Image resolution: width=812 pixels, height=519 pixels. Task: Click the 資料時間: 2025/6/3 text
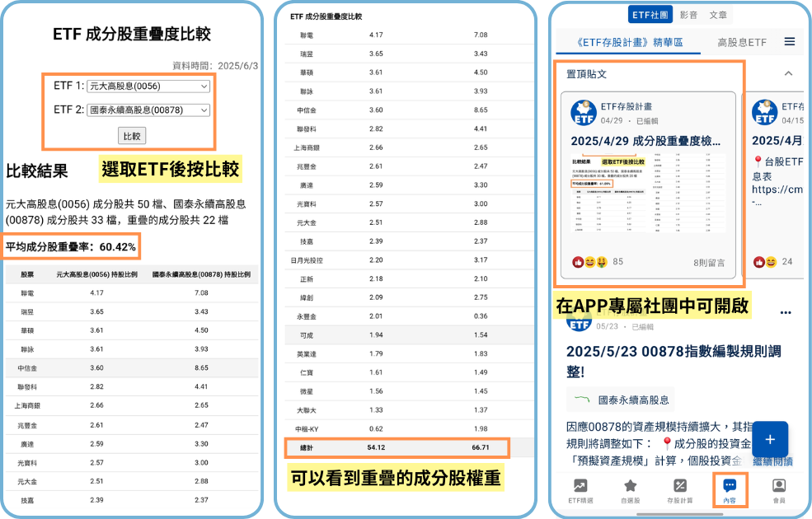(215, 66)
